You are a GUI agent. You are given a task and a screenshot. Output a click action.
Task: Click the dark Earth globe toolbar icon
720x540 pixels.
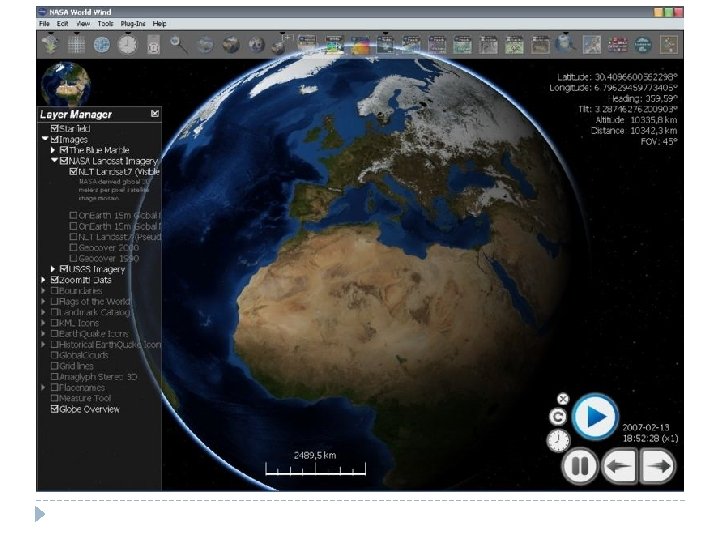(x=231, y=45)
